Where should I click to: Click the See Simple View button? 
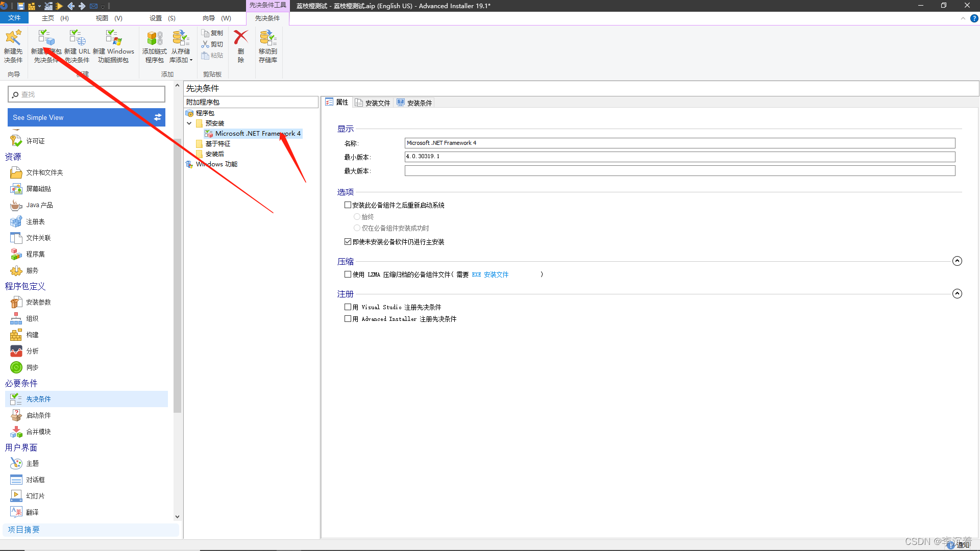pyautogui.click(x=86, y=117)
